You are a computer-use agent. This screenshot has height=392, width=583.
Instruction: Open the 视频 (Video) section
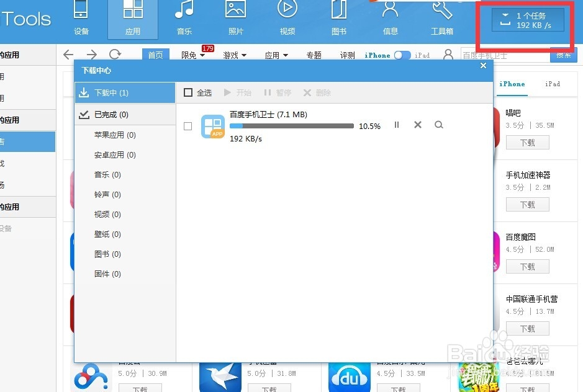point(287,19)
